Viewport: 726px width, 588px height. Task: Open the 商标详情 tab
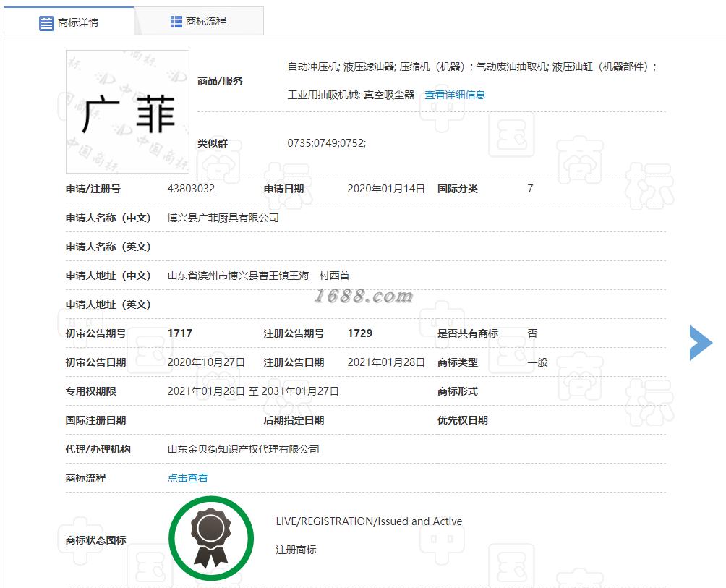coord(69,21)
